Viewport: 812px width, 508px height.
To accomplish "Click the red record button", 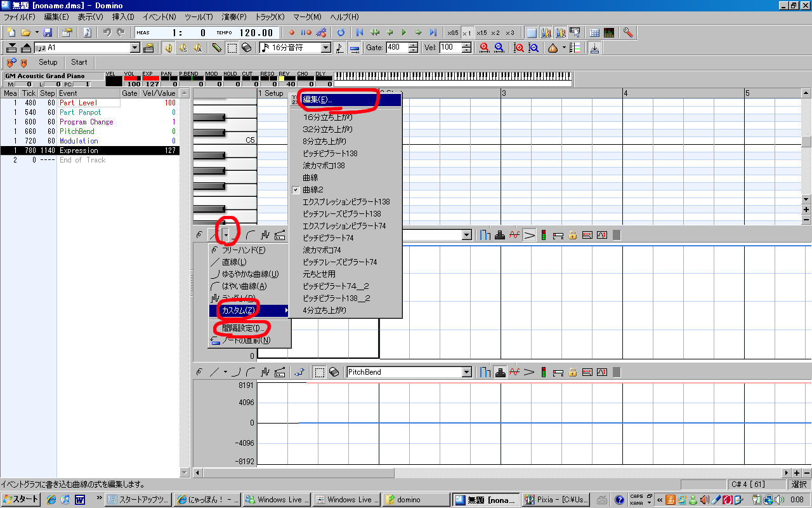I will tap(292, 32).
